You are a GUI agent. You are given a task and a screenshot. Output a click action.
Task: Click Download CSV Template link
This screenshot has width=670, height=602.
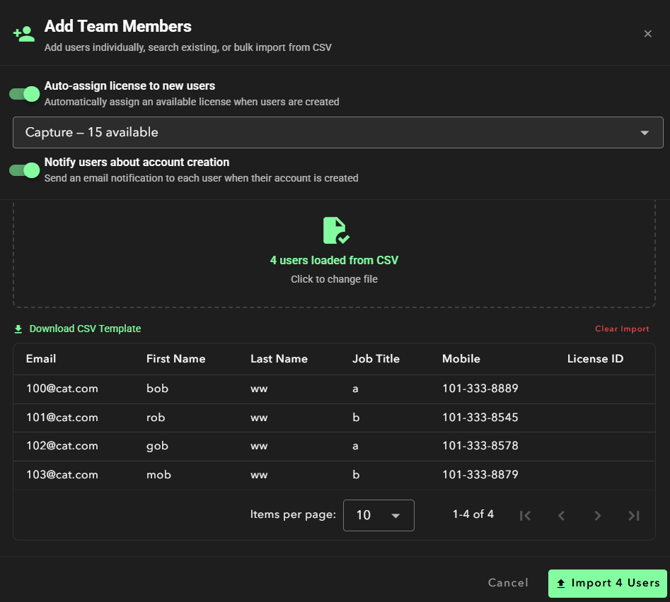pos(84,329)
